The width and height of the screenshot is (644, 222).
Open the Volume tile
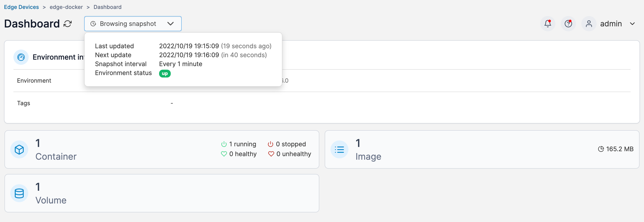(x=162, y=193)
